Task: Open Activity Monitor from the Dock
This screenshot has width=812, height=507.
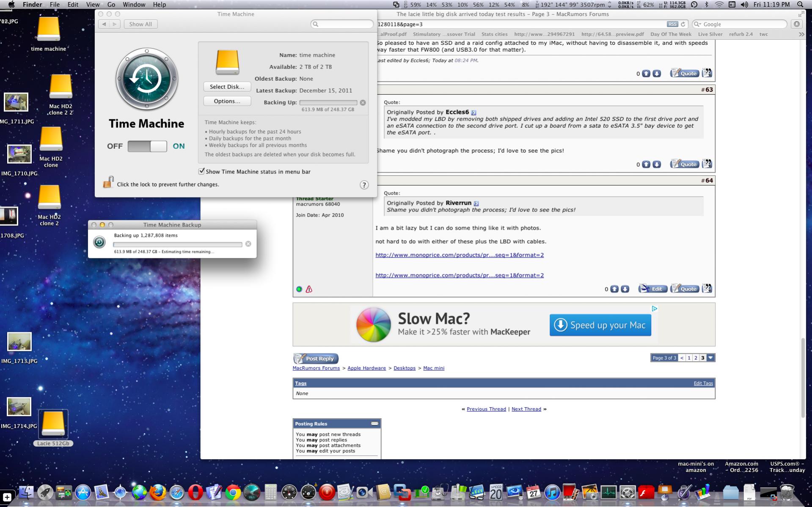Action: tap(608, 492)
